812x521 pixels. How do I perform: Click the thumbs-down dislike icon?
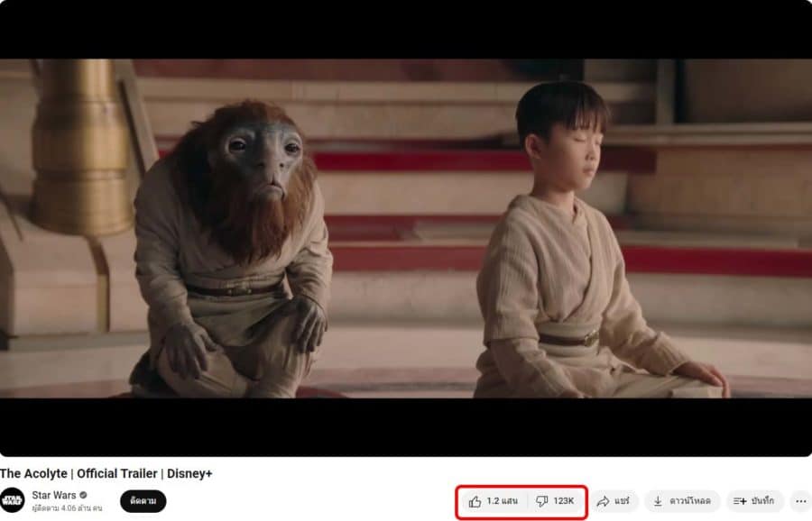[541, 501]
